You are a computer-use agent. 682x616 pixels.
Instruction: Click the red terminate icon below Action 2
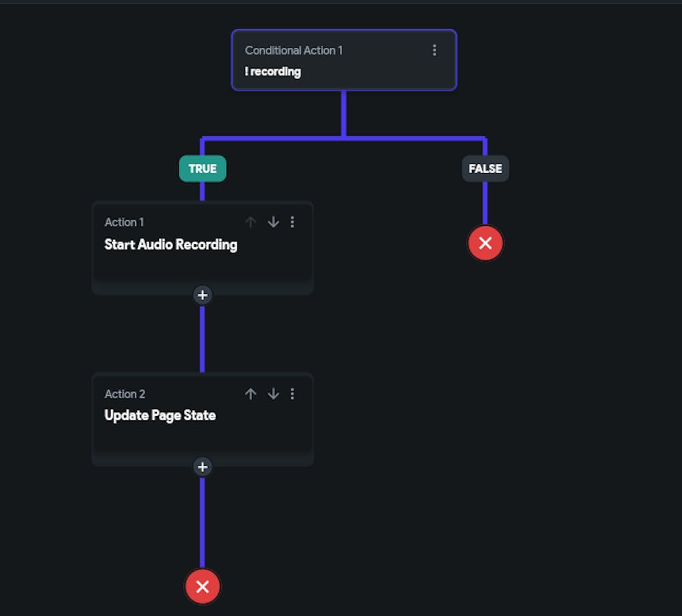[203, 587]
